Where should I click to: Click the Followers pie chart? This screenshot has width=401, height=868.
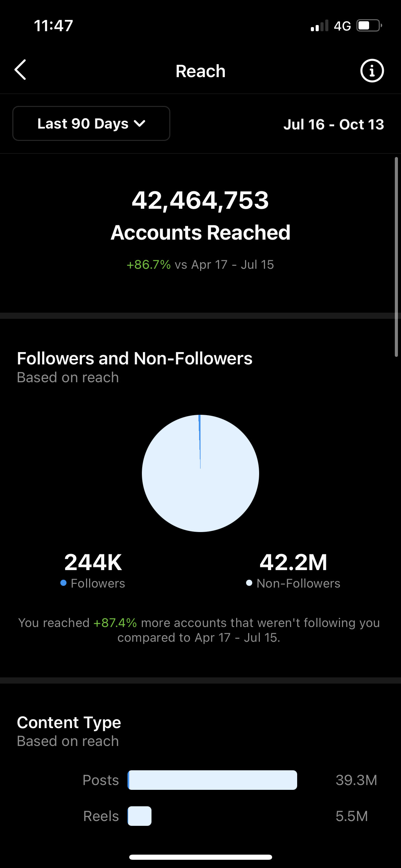(200, 473)
